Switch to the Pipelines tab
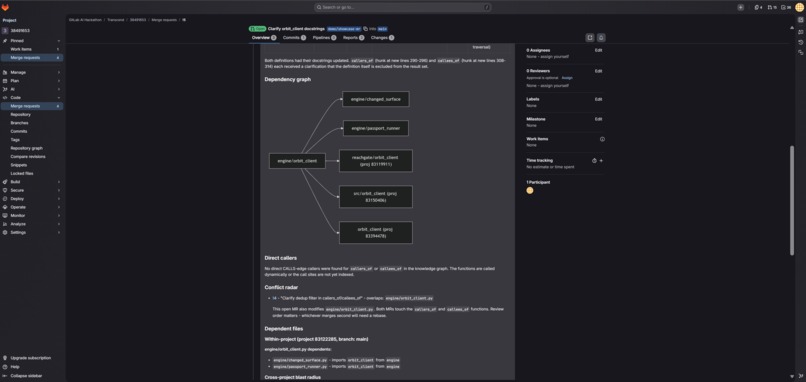The image size is (806, 382). click(x=324, y=38)
